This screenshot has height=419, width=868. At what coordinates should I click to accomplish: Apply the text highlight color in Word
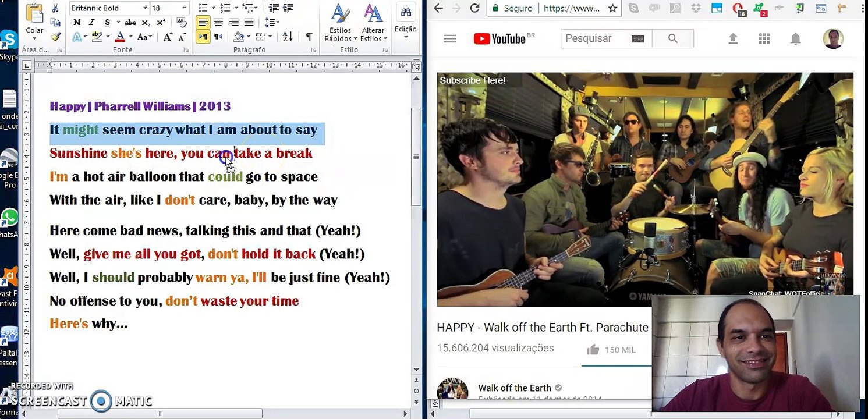point(97,37)
